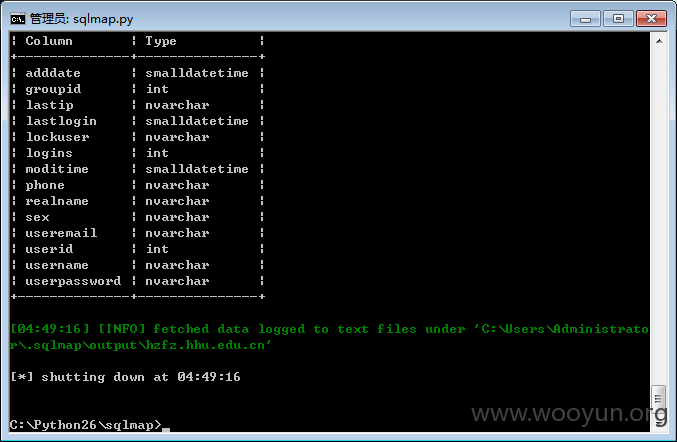677x442 pixels.
Task: Click the Type header text
Action: (161, 41)
